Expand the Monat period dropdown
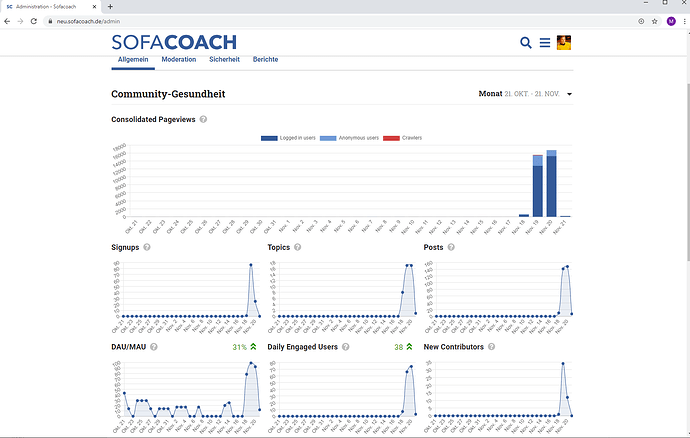 pos(568,94)
